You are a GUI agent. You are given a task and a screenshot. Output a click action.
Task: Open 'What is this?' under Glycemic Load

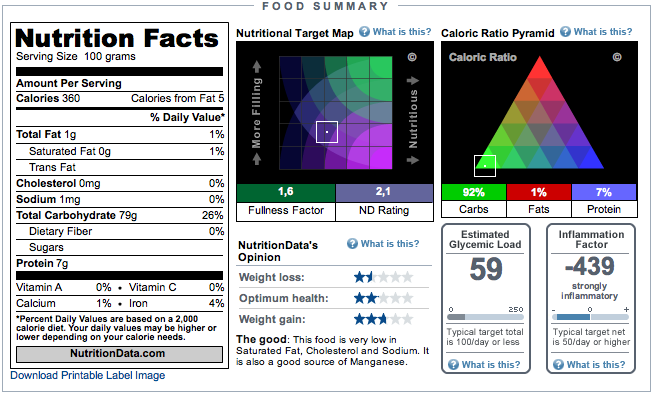point(491,365)
